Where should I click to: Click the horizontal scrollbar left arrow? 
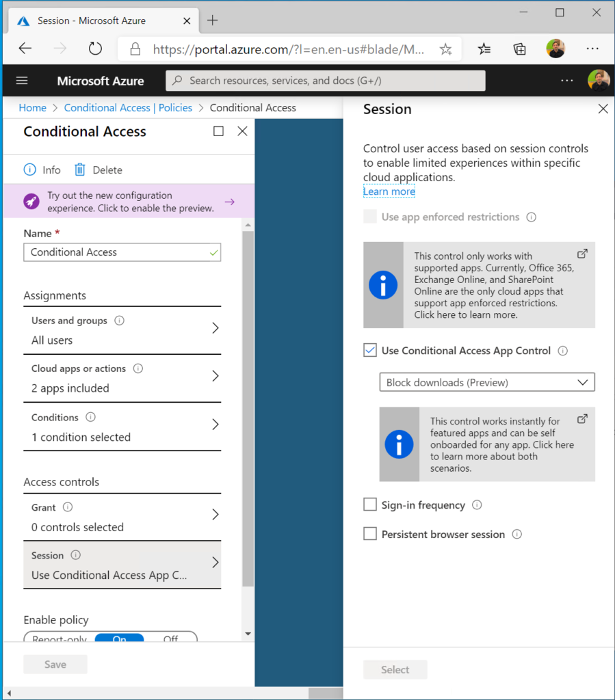click(x=9, y=693)
